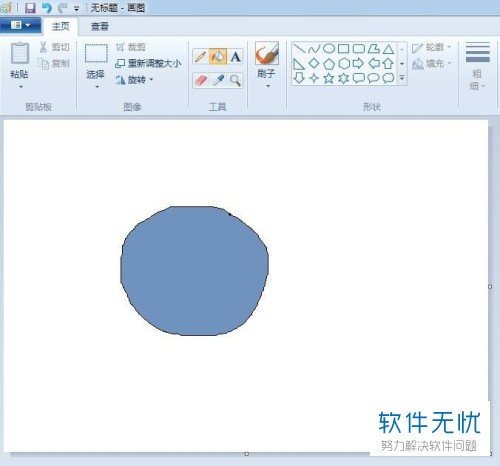Viewport: 500px width, 466px height.
Task: Click the 刷子 (Brushes) icon
Action: pyautogui.click(x=267, y=53)
